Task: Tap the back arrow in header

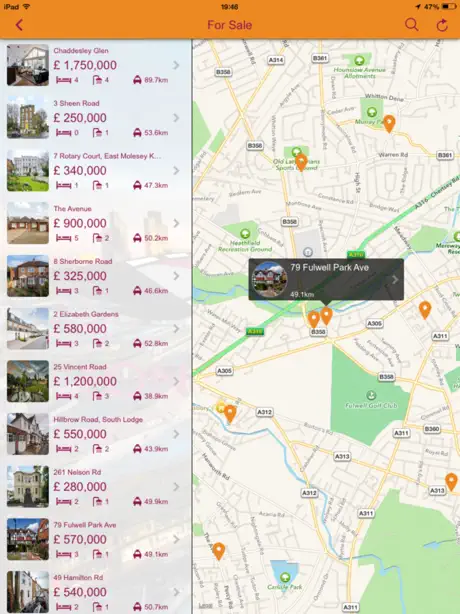Action: [19, 25]
